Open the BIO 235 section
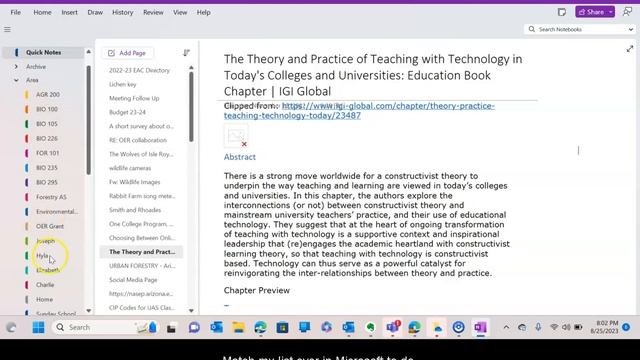 [x=47, y=168]
